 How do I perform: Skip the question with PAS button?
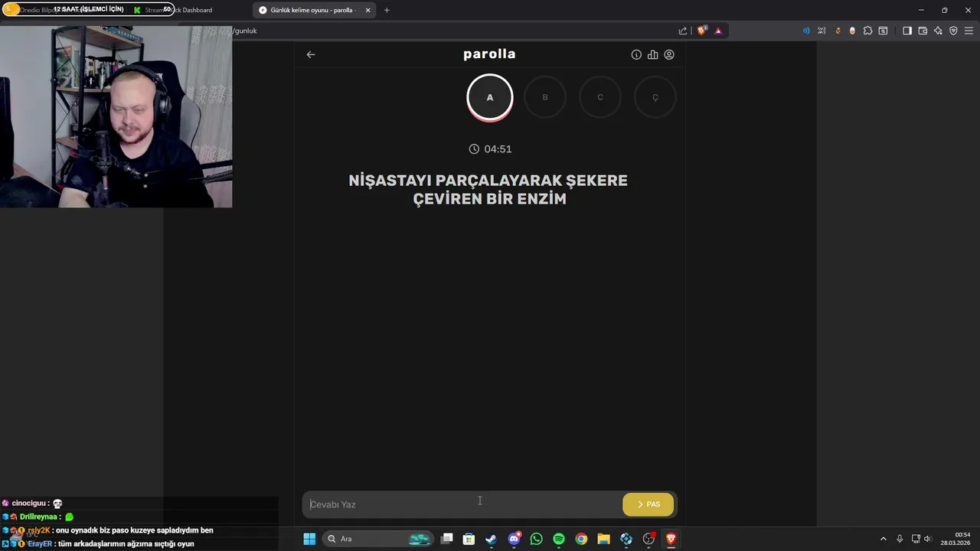[648, 504]
